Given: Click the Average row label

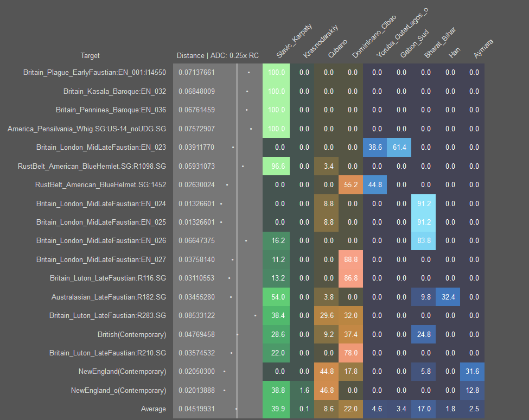Looking at the screenshot, I should 153,409.
